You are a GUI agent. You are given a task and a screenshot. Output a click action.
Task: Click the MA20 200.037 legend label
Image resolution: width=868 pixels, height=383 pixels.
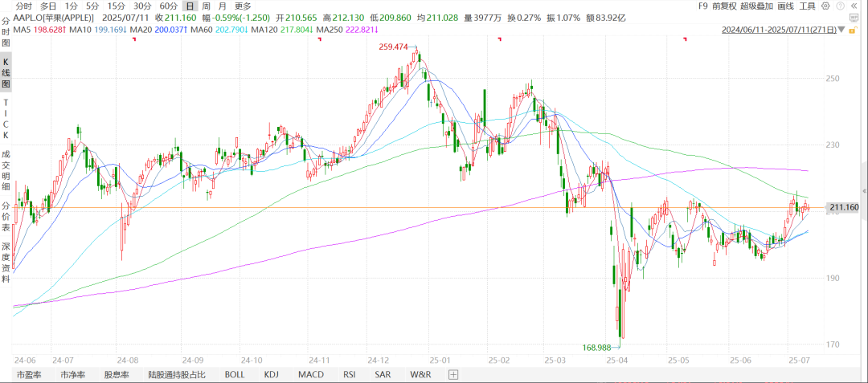coord(160,29)
